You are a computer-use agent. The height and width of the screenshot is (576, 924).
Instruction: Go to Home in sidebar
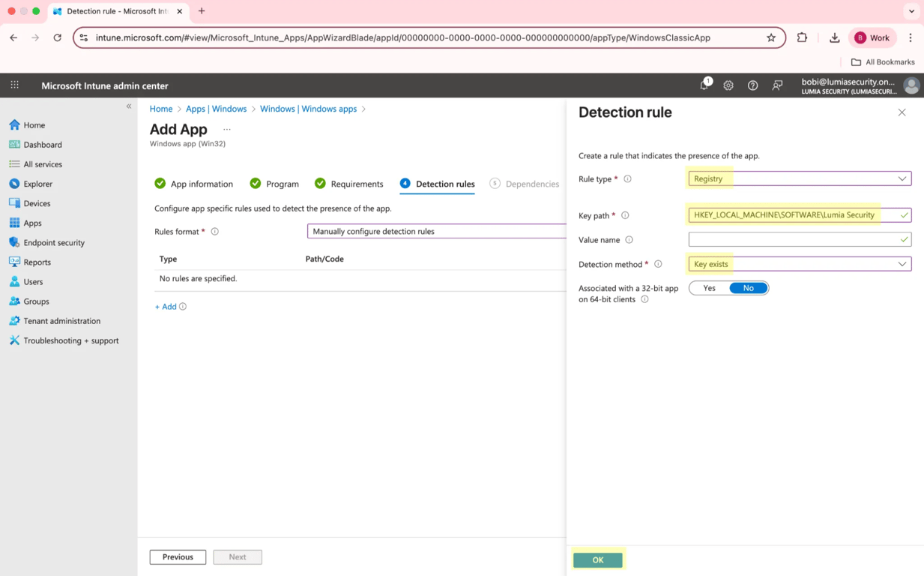[x=34, y=125]
